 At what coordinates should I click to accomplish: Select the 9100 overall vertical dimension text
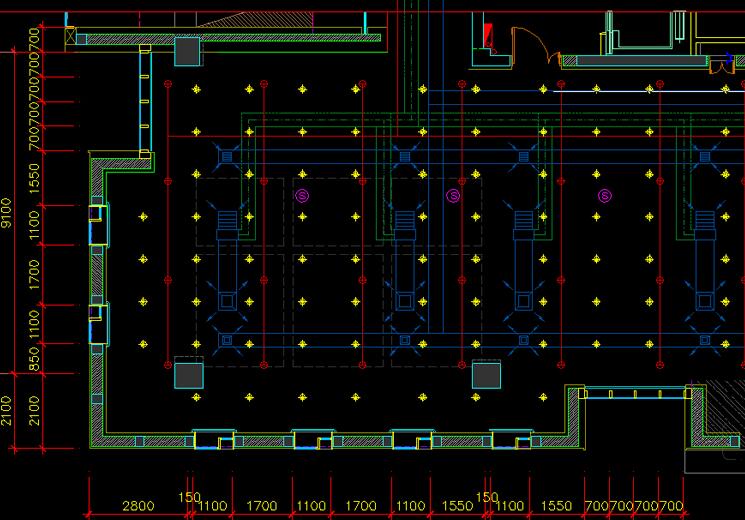[7, 212]
